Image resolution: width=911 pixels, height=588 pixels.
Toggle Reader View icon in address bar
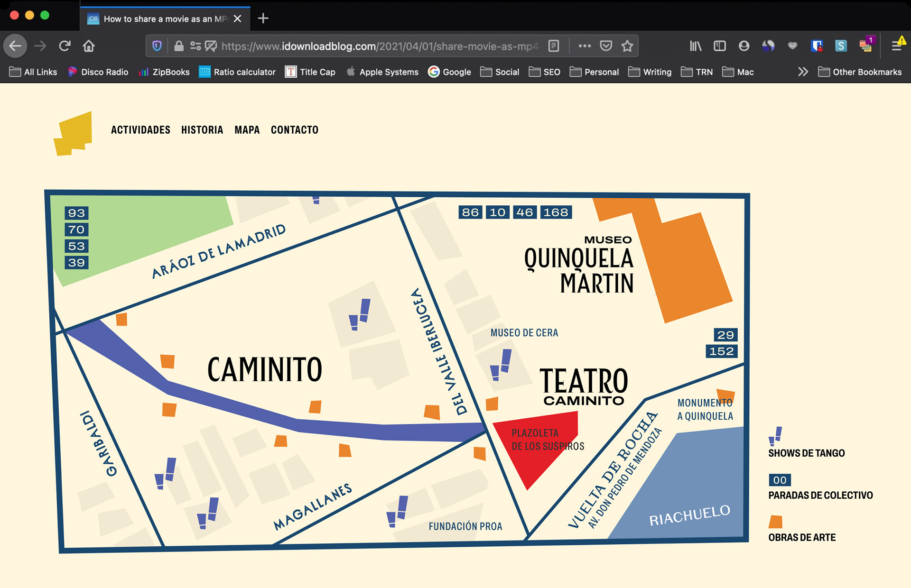click(x=554, y=46)
